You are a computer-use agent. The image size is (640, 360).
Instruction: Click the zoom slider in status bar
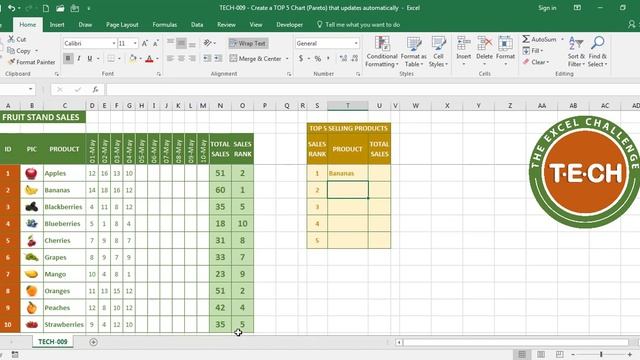click(x=601, y=354)
